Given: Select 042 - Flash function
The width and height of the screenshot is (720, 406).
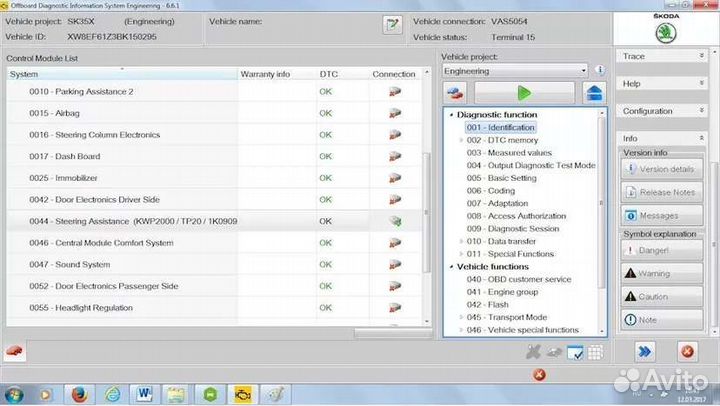Looking at the screenshot, I should [487, 304].
